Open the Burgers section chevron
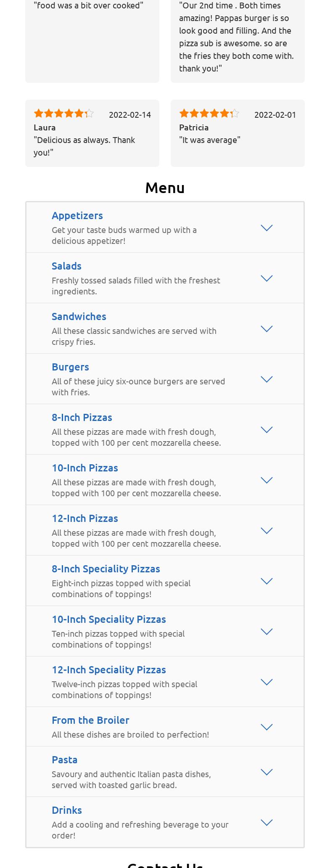330x868 pixels. (267, 379)
